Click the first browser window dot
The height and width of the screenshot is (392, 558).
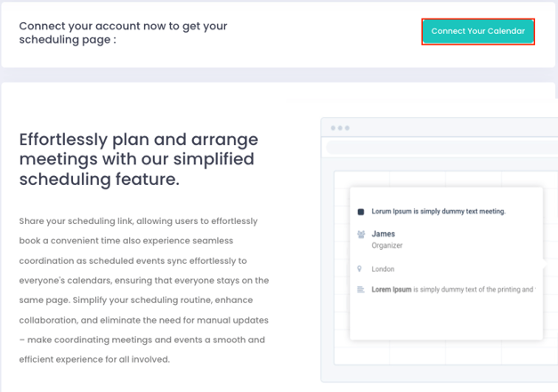click(x=333, y=128)
